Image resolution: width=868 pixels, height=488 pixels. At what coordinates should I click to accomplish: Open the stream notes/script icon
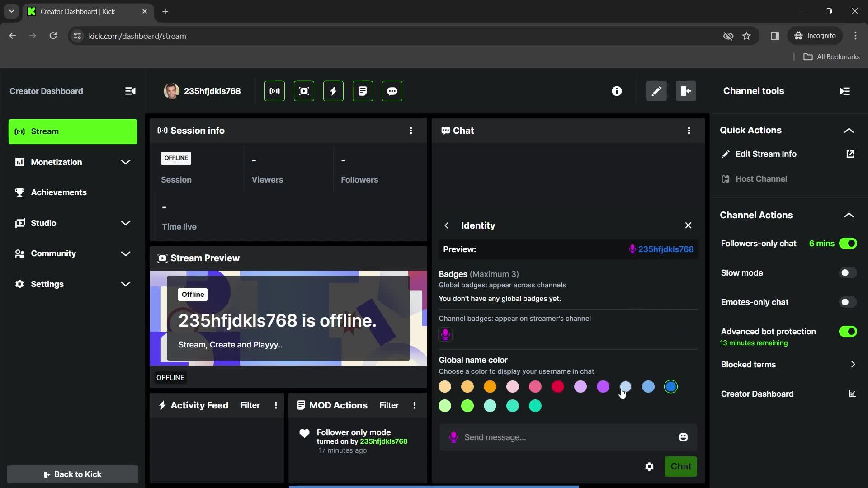(x=363, y=91)
